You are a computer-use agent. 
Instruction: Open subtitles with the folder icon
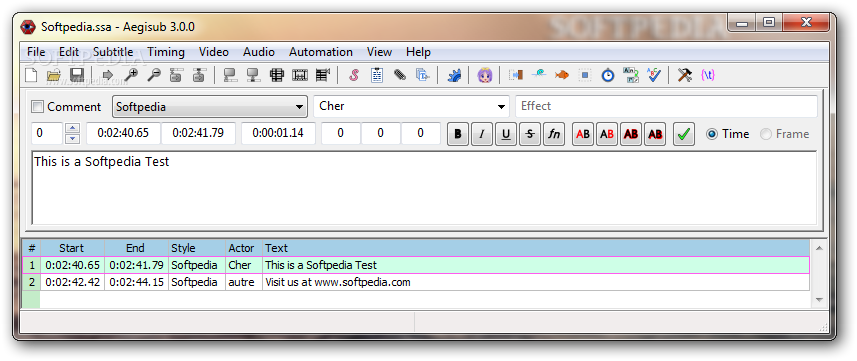pyautogui.click(x=54, y=75)
